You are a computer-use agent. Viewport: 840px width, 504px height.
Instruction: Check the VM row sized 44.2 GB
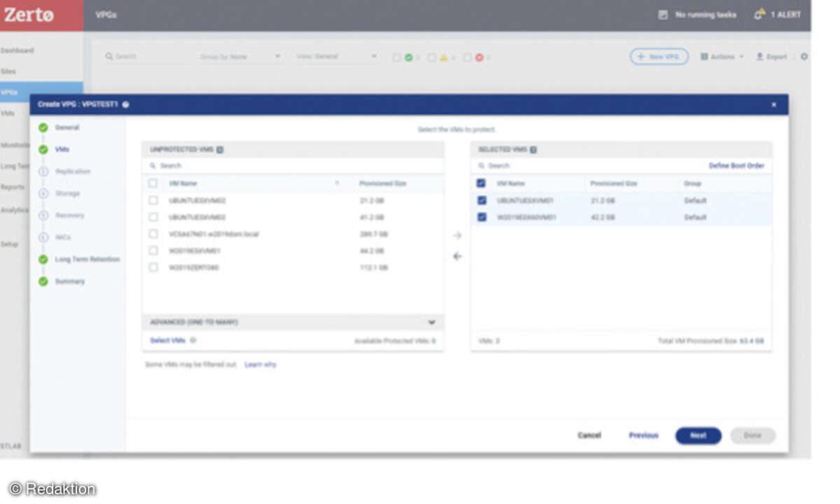point(153,251)
